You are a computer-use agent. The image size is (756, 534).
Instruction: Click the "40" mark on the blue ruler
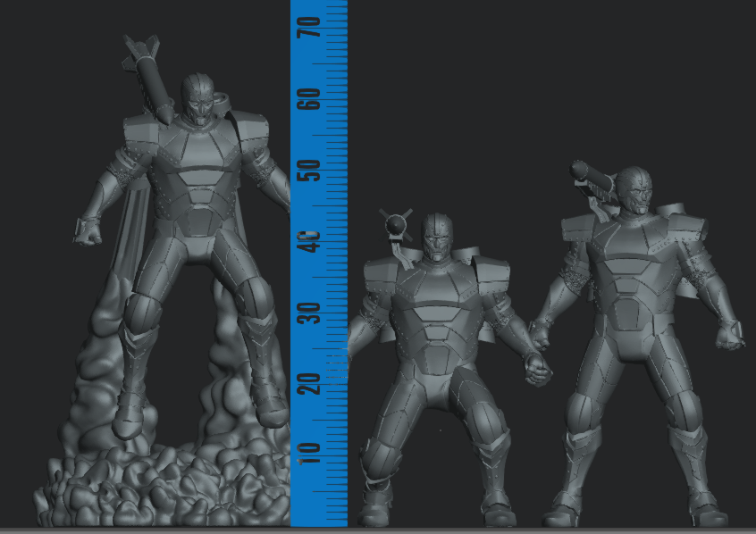point(309,241)
